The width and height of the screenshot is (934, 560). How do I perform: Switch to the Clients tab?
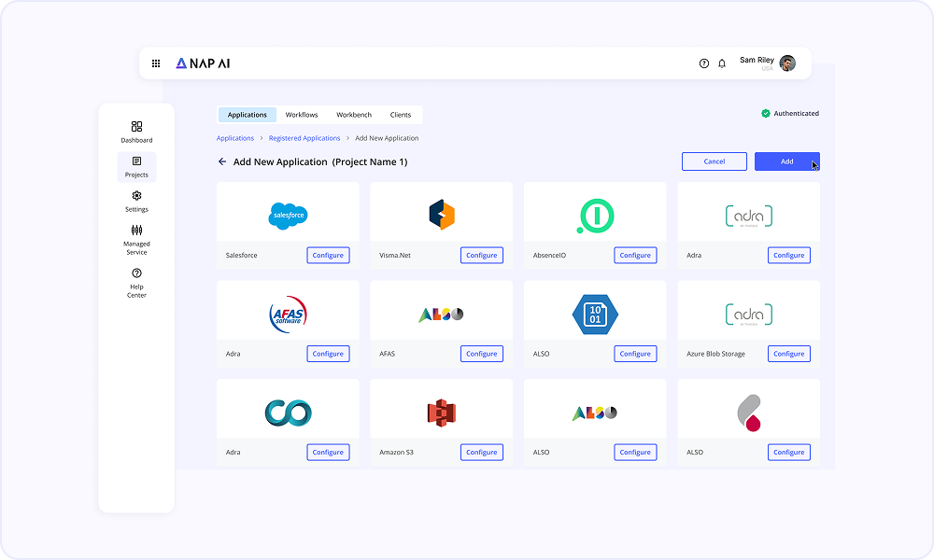(x=401, y=115)
